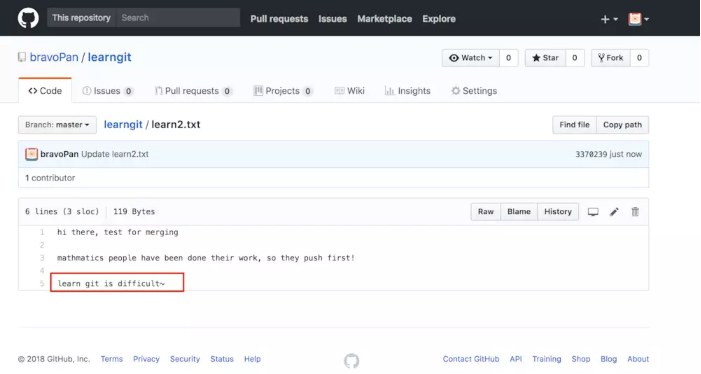Switch to the Pull requests repository tab
The height and width of the screenshot is (374, 701).
(193, 91)
